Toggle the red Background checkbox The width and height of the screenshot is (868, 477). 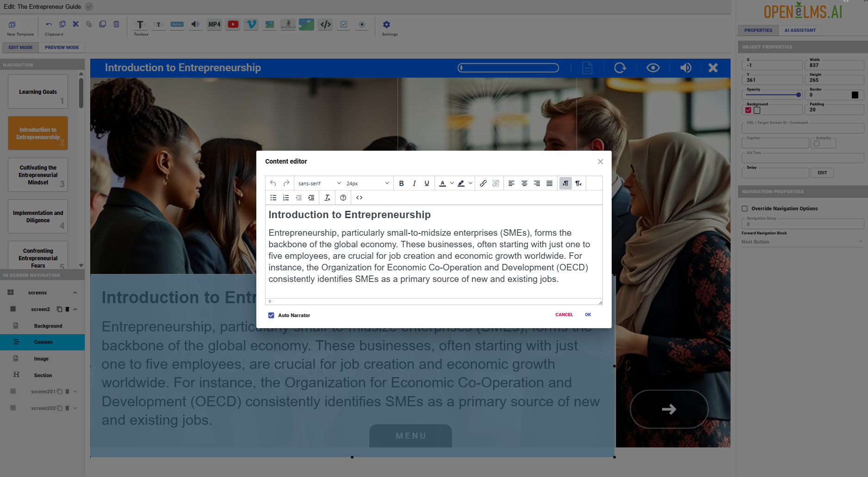[x=748, y=110]
